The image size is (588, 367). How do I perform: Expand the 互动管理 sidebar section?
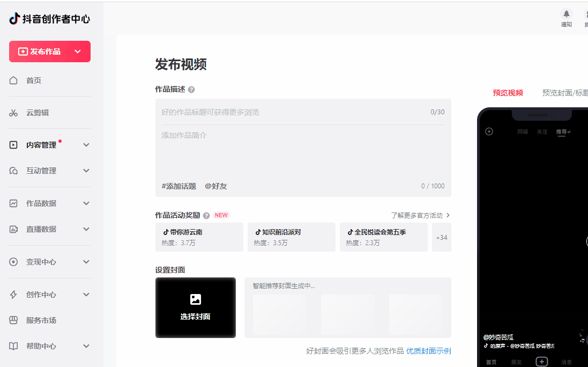point(86,171)
